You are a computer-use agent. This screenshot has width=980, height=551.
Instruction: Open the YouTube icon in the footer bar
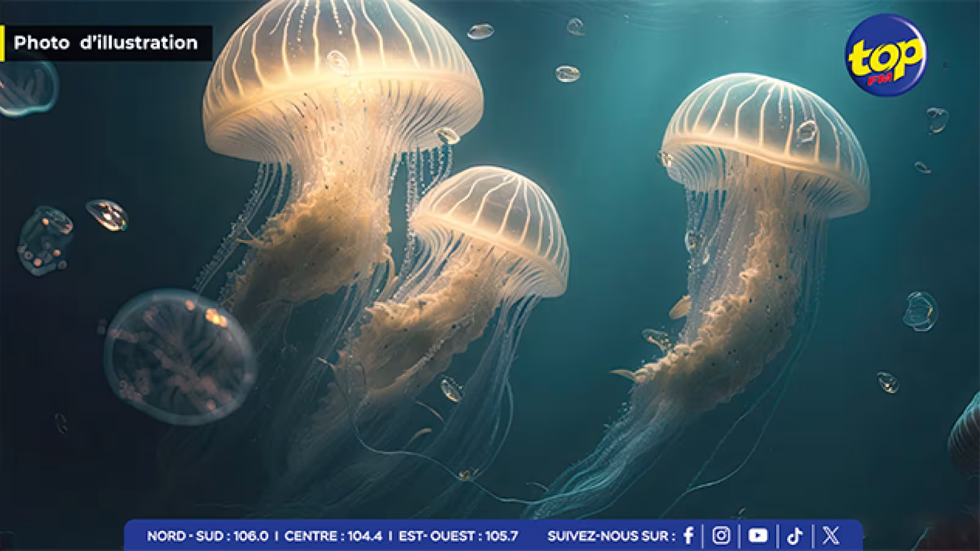tap(758, 536)
